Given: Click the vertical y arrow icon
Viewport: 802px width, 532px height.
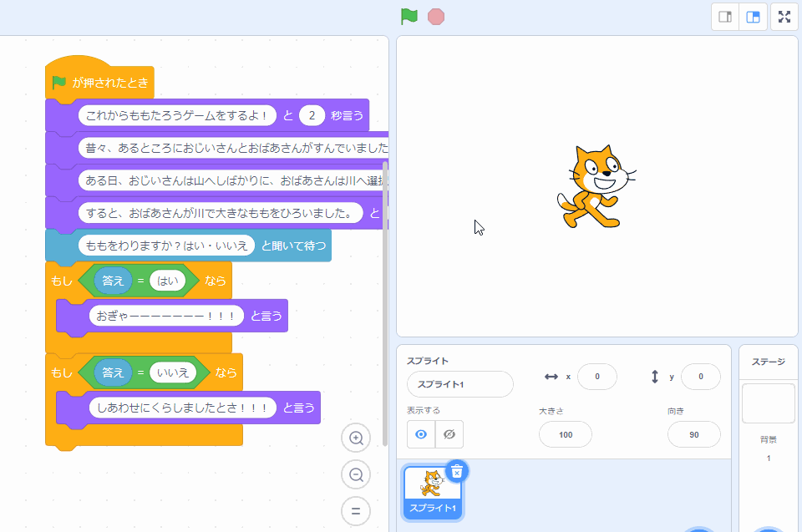Looking at the screenshot, I should (655, 377).
